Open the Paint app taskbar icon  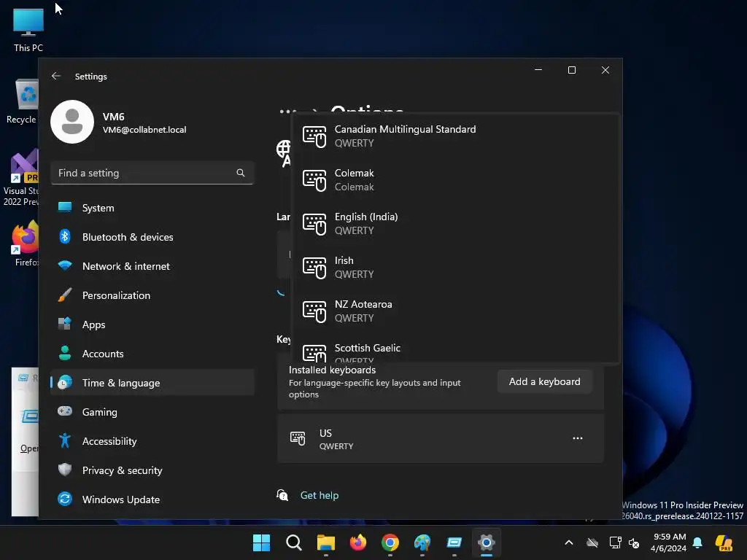[x=422, y=542]
